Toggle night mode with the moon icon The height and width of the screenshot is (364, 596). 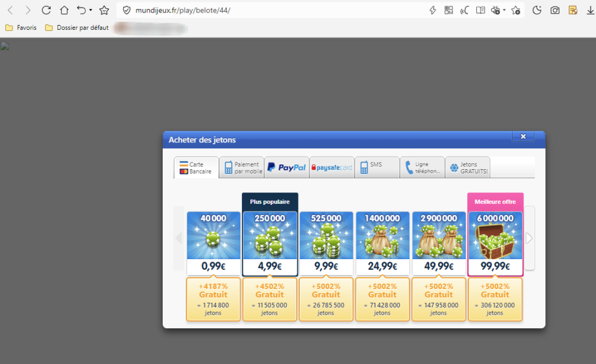click(537, 10)
